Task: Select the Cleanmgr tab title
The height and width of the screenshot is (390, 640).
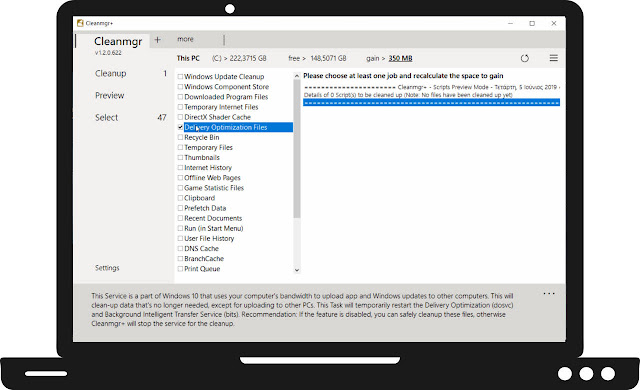Action: [118, 42]
